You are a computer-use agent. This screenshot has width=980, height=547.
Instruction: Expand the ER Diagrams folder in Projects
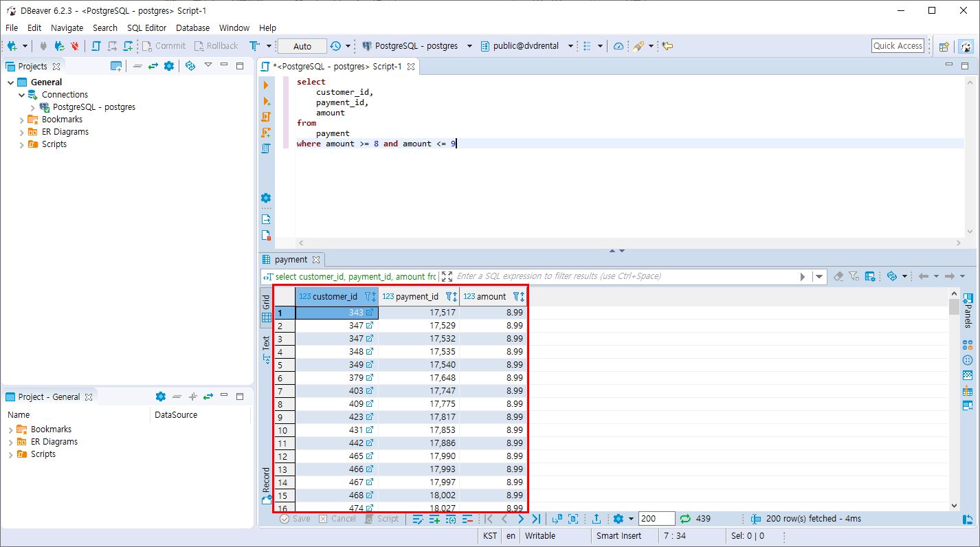pos(22,132)
